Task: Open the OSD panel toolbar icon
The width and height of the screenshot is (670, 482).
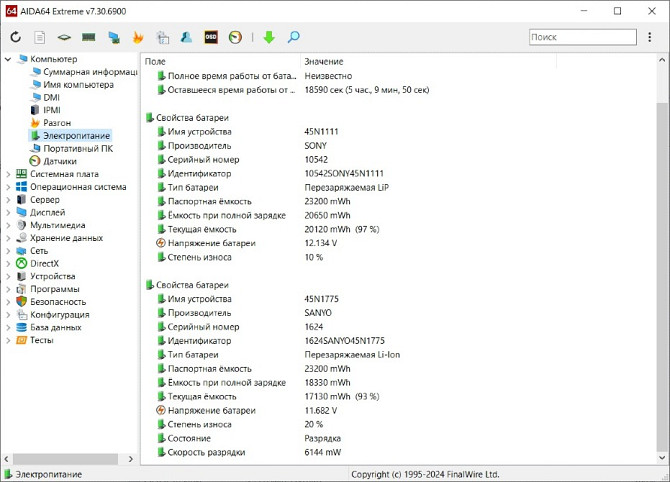Action: coord(211,37)
